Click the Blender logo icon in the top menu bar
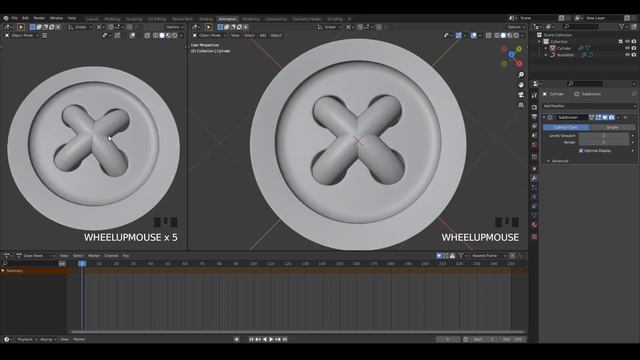Image resolution: width=640 pixels, height=360 pixels. pos(6,18)
